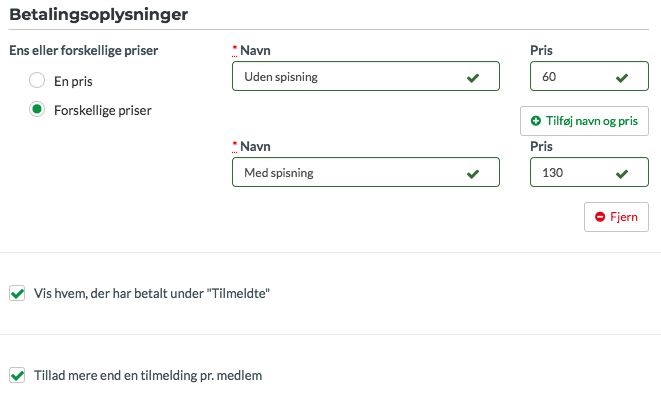Click the 'Med spisning' name field
Image resolution: width=661 pixels, height=412 pixels.
(366, 172)
